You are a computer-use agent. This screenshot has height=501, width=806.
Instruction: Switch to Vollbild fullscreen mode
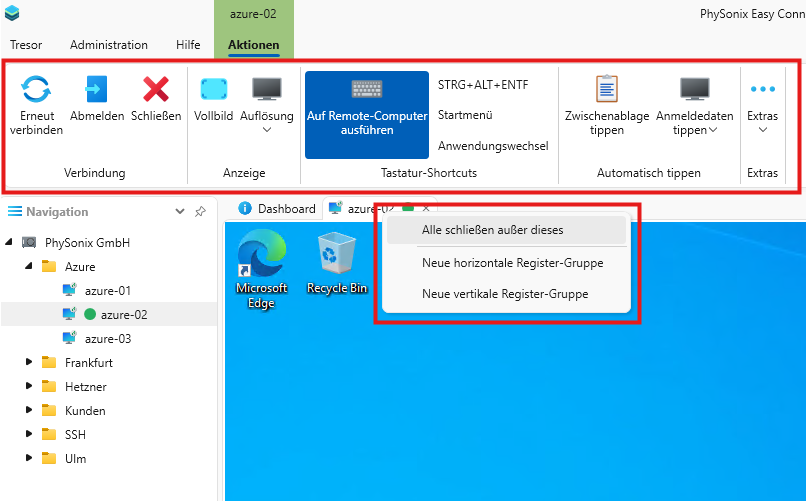[x=213, y=90]
